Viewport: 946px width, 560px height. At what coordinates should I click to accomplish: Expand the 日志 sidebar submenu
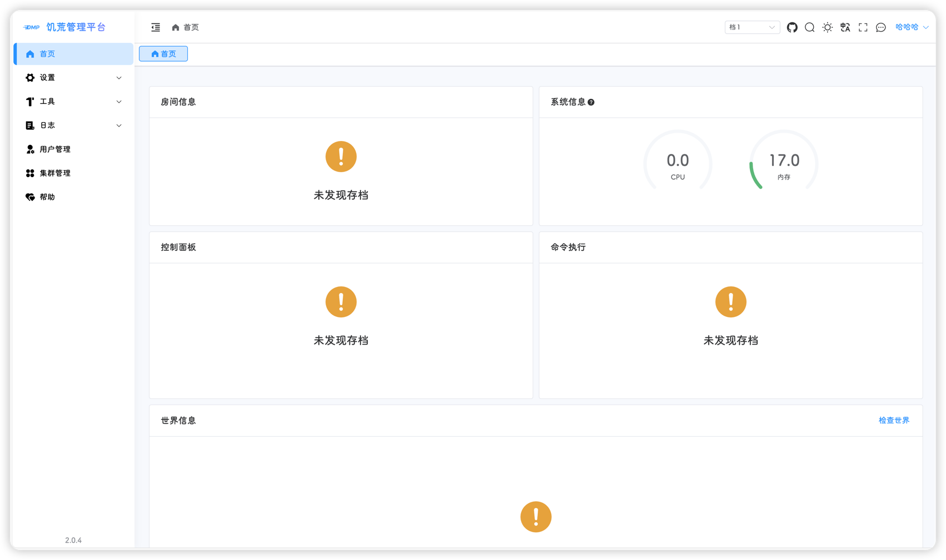pyautogui.click(x=73, y=125)
